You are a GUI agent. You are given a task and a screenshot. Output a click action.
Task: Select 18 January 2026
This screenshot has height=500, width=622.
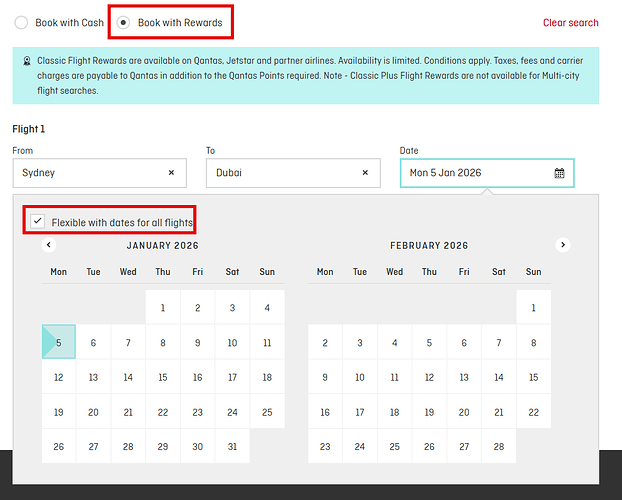point(267,377)
